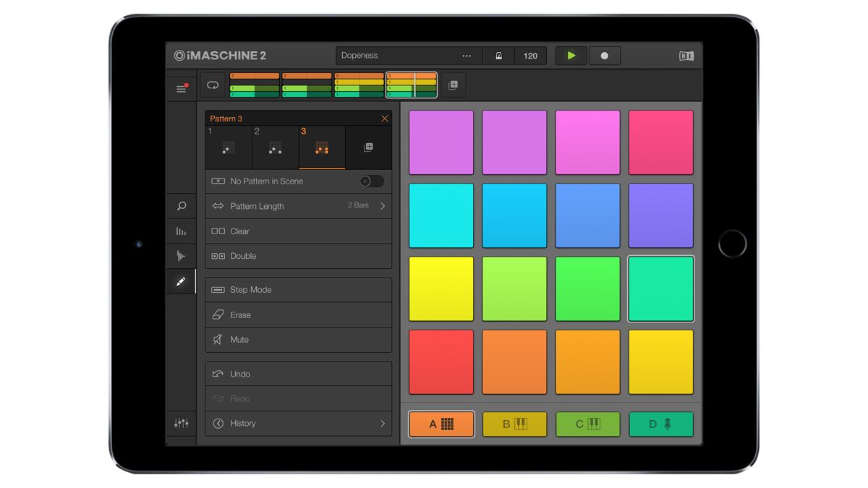
Task: Select the pencil edit tool in sidebar
Action: [181, 281]
